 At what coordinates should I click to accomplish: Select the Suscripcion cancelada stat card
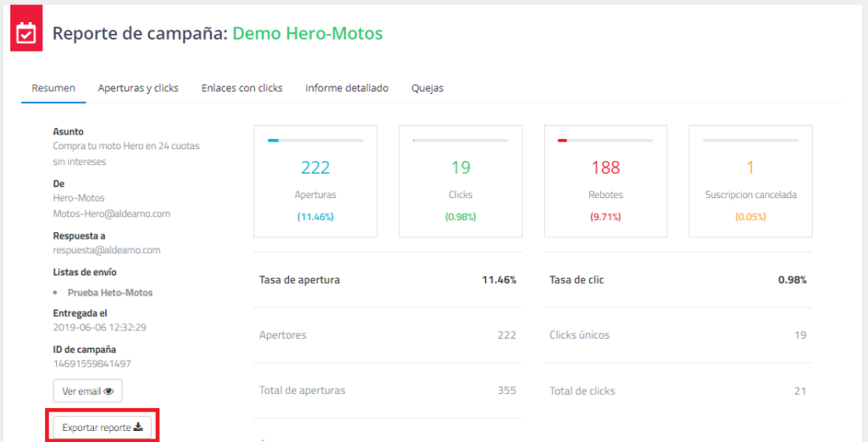point(750,182)
